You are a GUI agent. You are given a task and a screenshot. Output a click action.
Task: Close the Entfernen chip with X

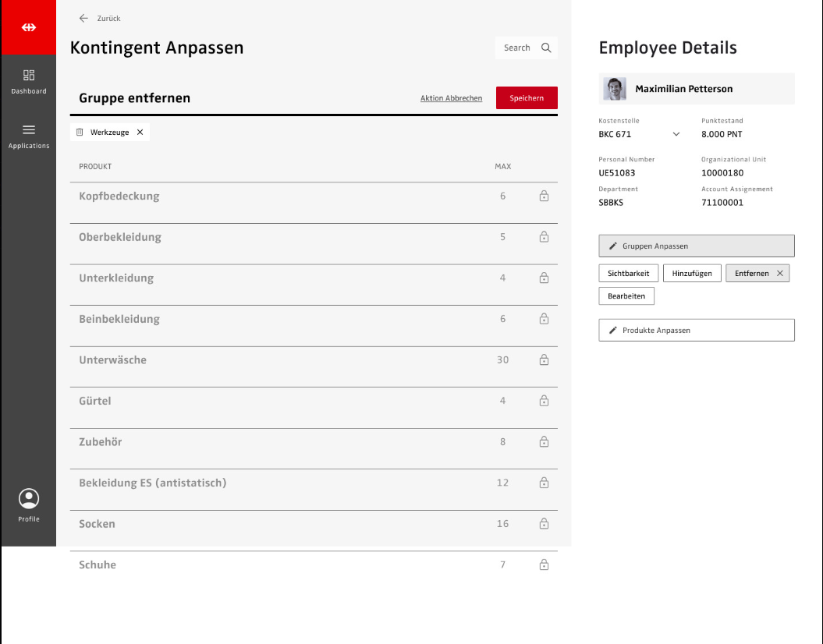tap(779, 274)
